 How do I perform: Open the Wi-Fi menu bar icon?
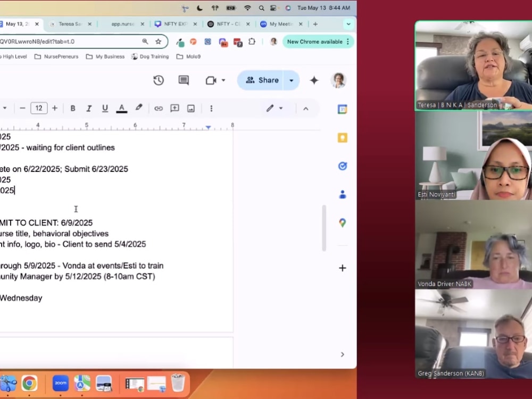(248, 8)
